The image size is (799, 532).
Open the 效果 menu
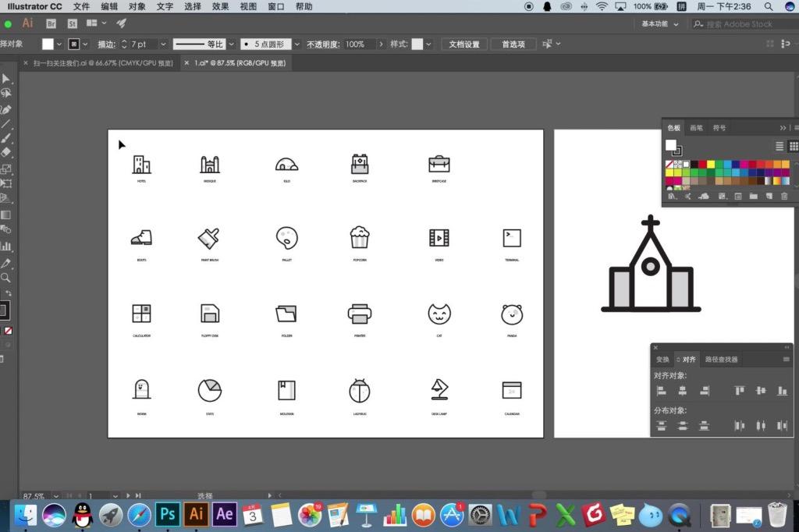pos(220,6)
